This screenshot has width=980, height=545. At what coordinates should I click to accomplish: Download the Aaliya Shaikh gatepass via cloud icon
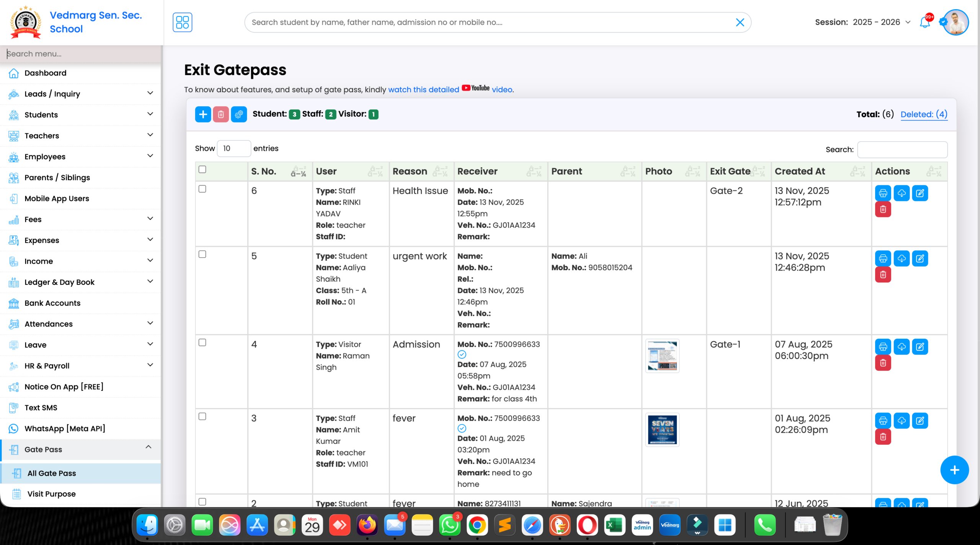[902, 258]
